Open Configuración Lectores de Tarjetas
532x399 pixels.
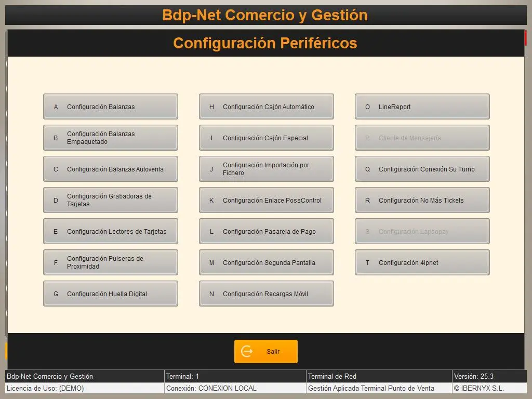tap(111, 231)
